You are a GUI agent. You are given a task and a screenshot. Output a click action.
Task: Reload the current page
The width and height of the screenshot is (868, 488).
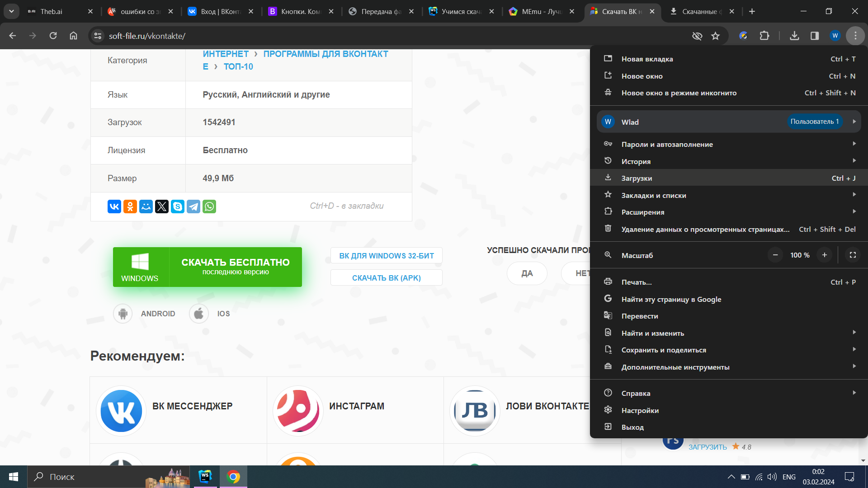53,36
